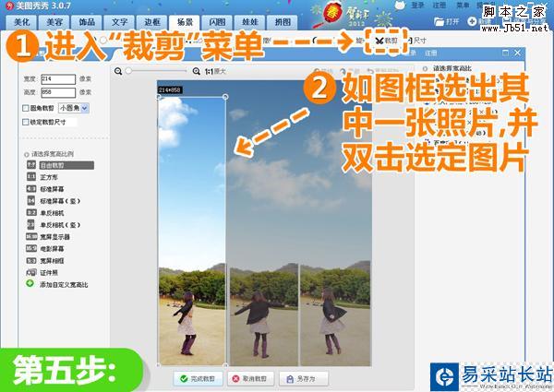
Task: Click inside the selected left photo
Action: coord(192,231)
